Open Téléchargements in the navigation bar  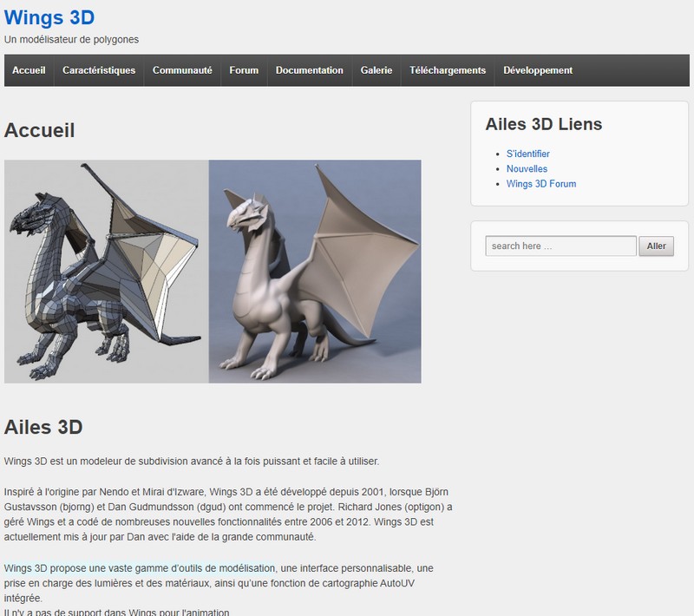point(448,70)
